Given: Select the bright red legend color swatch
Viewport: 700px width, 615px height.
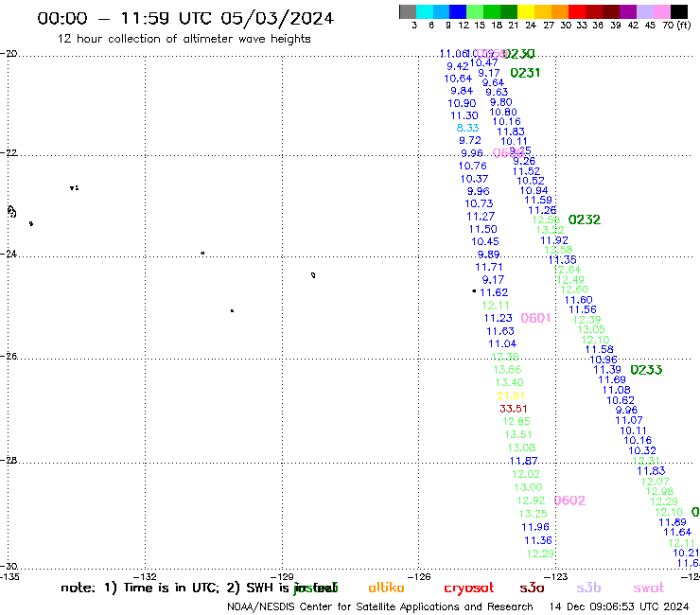Looking at the screenshot, I should (x=576, y=11).
